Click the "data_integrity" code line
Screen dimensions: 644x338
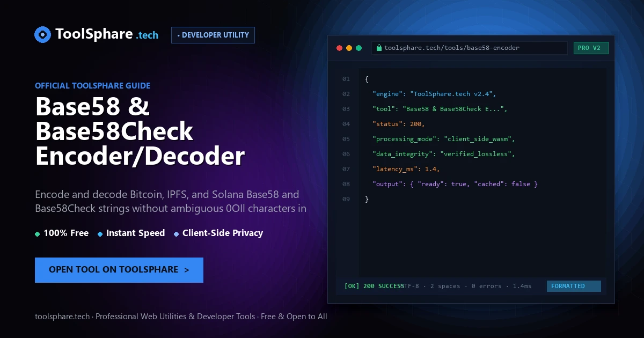click(x=444, y=154)
